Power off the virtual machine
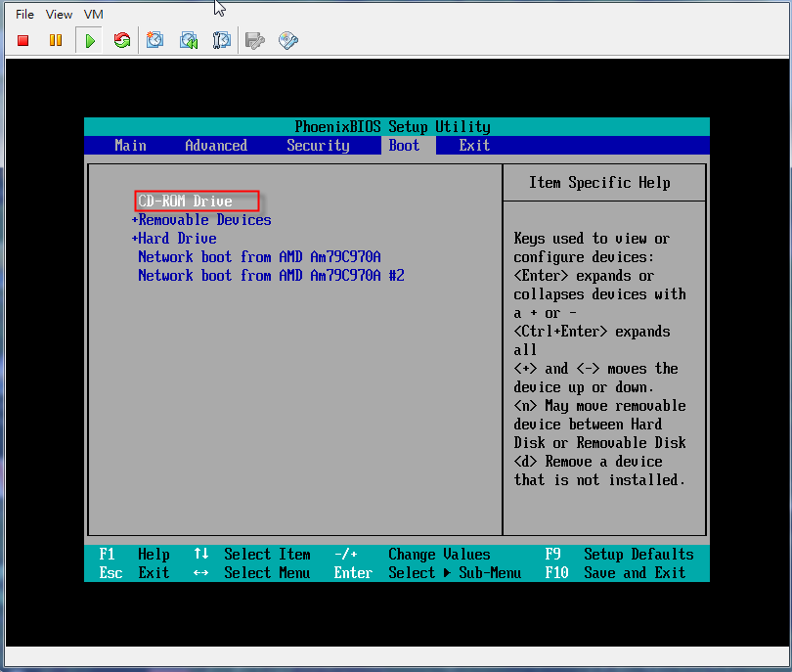 pos(22,40)
